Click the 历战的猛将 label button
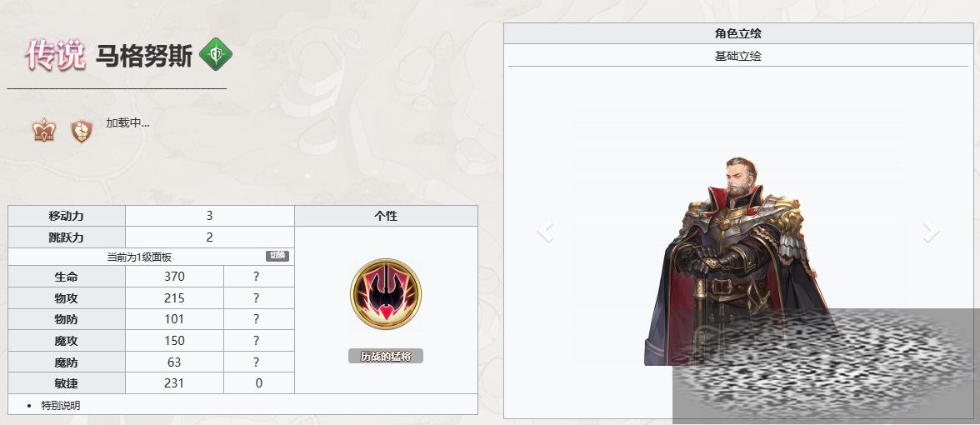 pos(386,357)
